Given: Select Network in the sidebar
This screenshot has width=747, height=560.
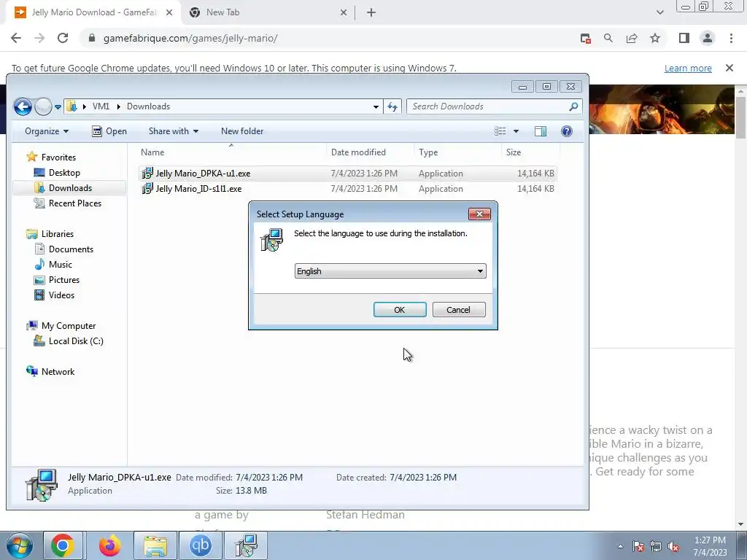Looking at the screenshot, I should (50, 371).
